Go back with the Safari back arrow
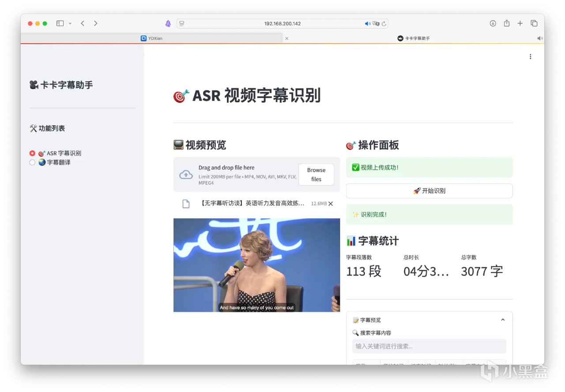 point(83,23)
